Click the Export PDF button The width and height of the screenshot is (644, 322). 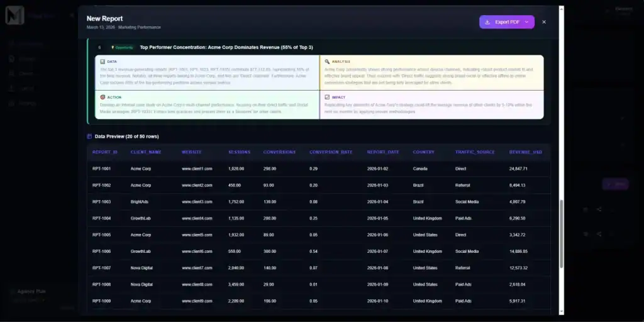click(506, 22)
